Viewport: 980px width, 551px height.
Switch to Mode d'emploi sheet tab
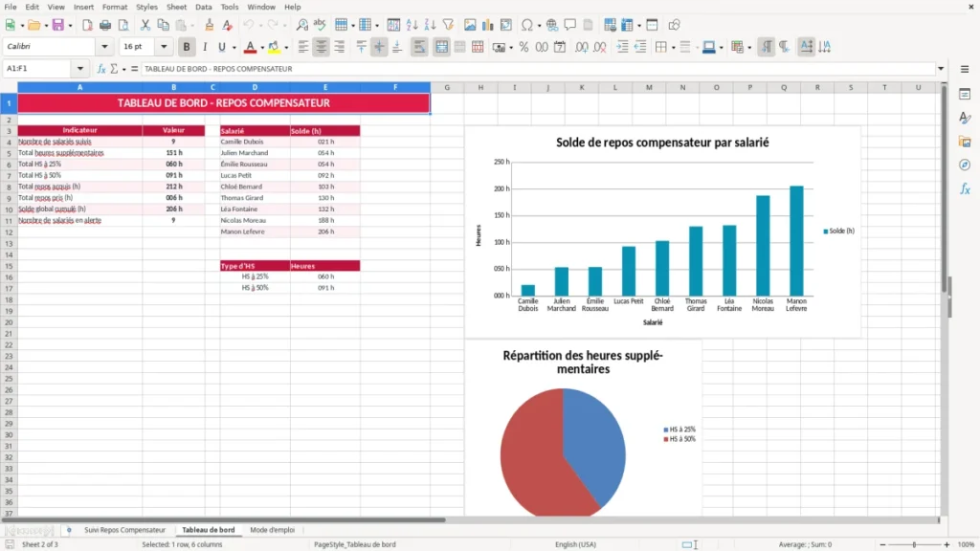pyautogui.click(x=273, y=530)
